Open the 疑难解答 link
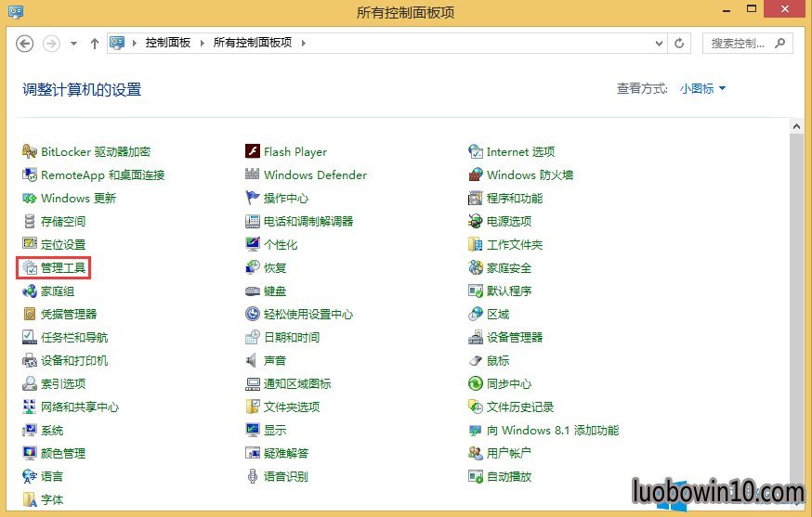812x517 pixels. coord(286,453)
